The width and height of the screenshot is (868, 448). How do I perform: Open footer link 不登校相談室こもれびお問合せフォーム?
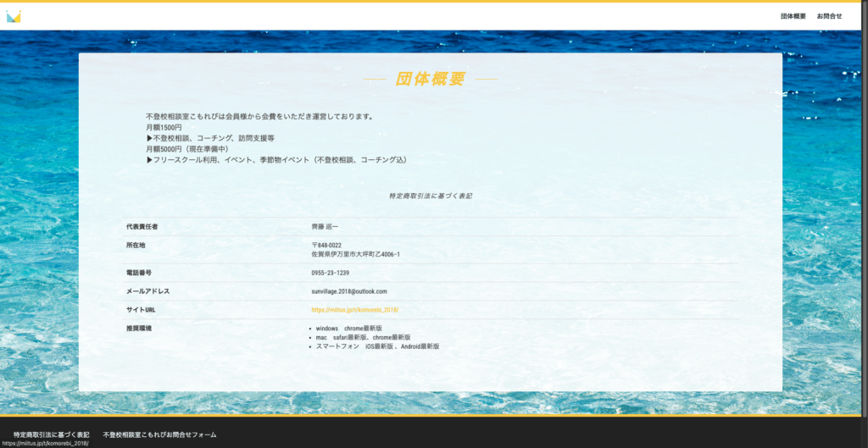[159, 434]
